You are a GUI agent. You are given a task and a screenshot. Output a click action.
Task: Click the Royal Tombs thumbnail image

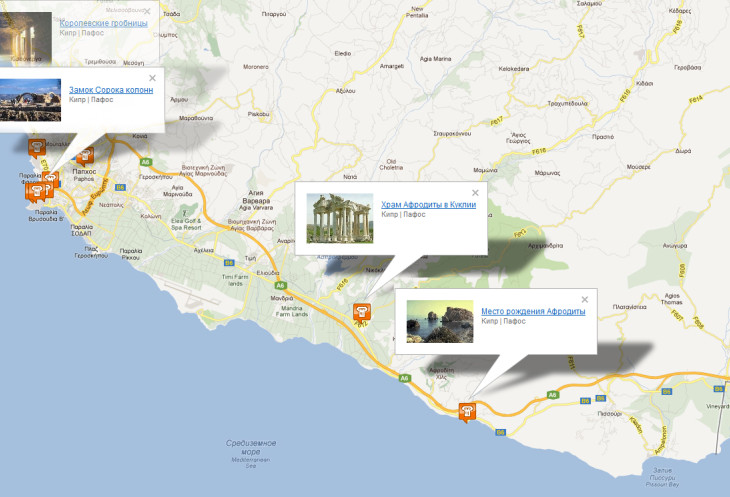(25, 32)
